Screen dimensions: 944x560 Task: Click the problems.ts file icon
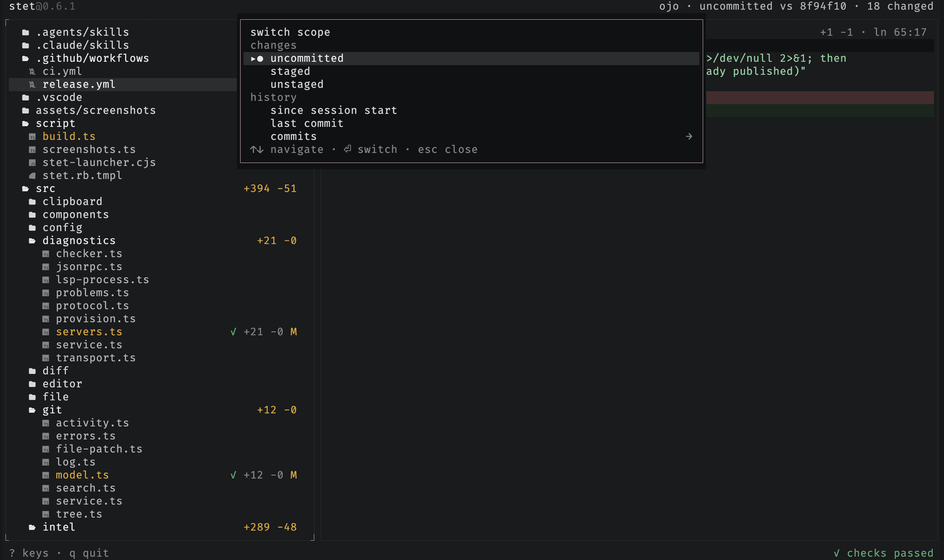(46, 293)
